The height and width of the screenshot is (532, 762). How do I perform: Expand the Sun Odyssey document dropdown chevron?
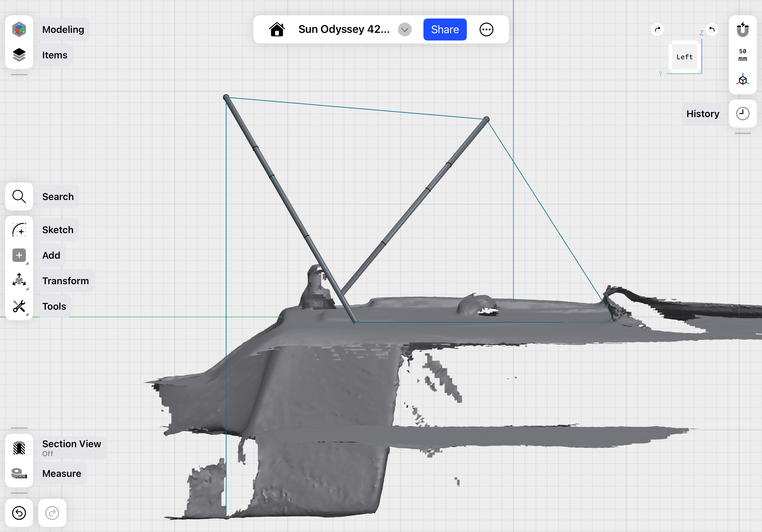click(x=405, y=30)
